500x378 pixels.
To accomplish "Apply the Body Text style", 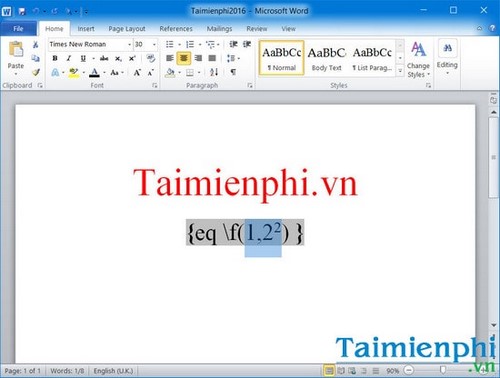I will (x=327, y=58).
